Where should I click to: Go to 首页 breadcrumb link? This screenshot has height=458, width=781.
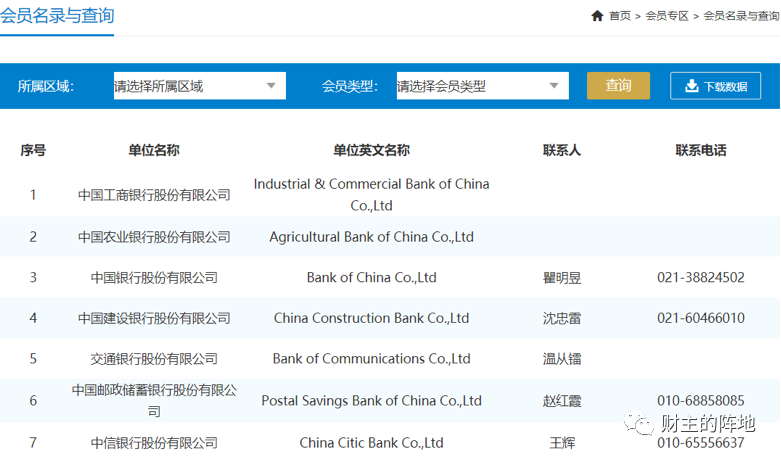point(620,16)
